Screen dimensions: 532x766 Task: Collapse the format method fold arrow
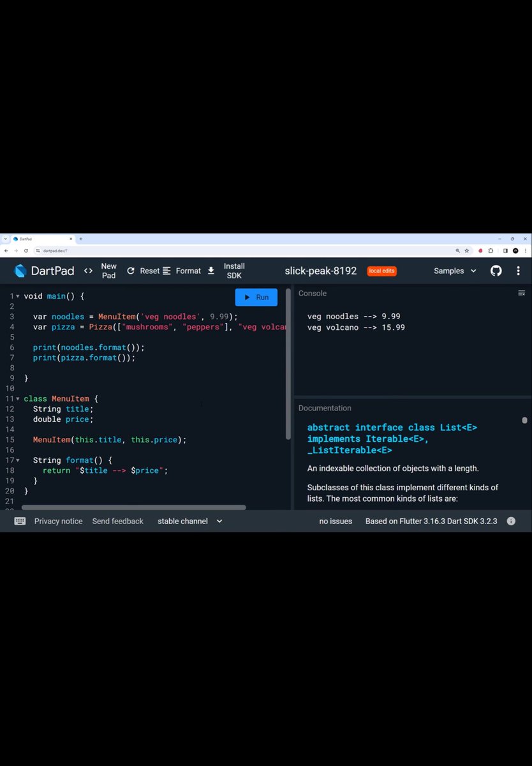click(18, 460)
